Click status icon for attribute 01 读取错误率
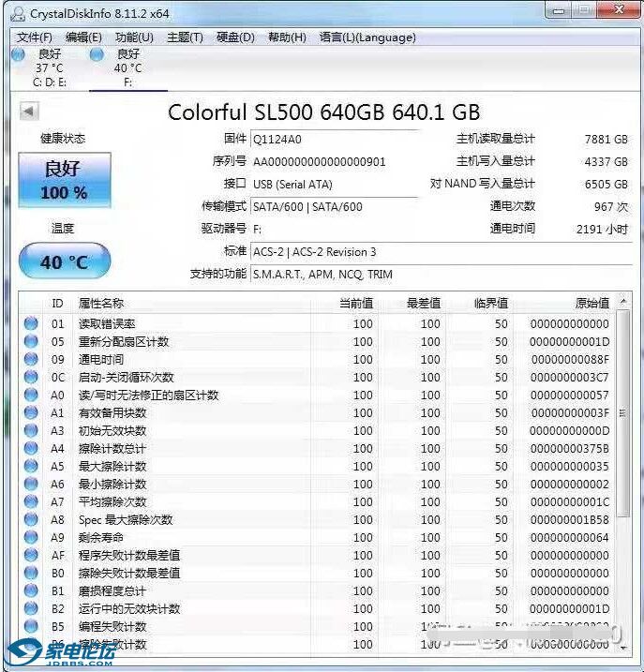 [31, 323]
